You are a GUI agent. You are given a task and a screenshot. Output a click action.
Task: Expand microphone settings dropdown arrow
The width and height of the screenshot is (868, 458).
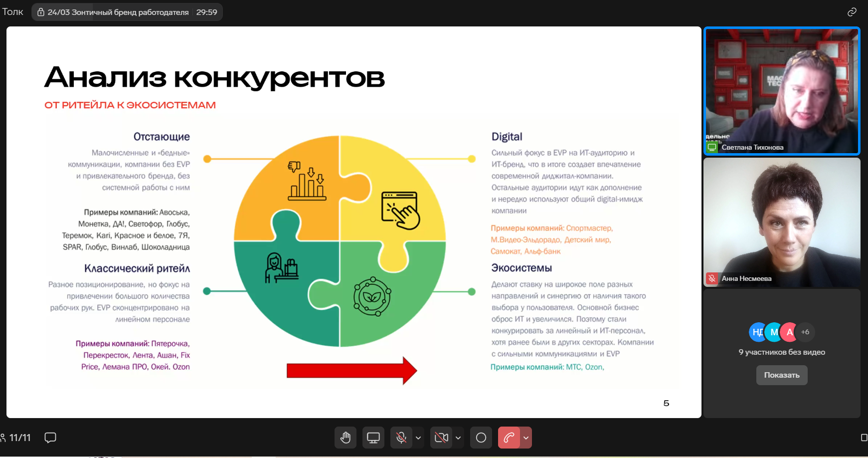[418, 438]
